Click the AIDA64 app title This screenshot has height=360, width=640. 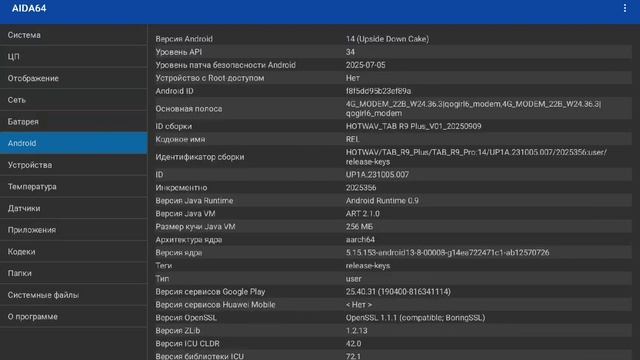(x=29, y=9)
